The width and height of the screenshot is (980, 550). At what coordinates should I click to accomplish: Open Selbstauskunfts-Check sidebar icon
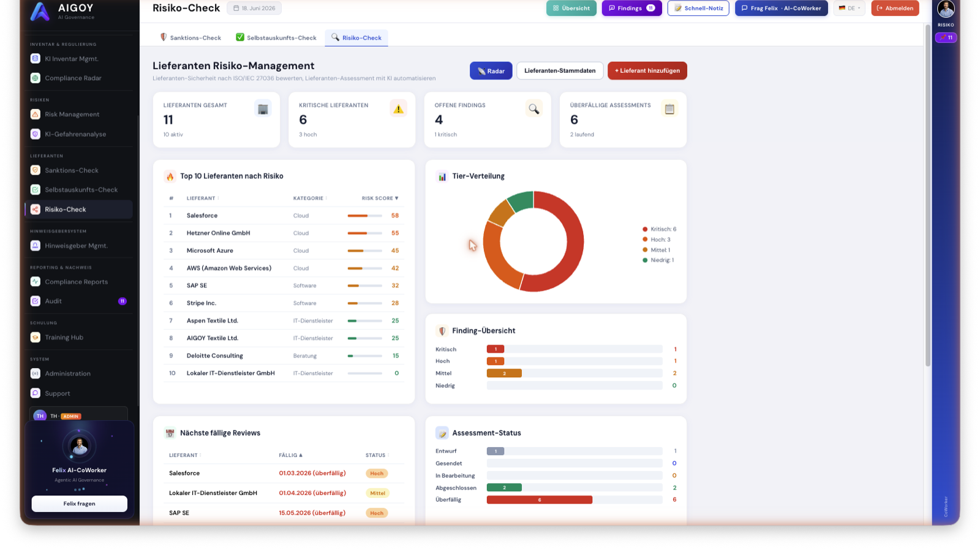(36, 190)
